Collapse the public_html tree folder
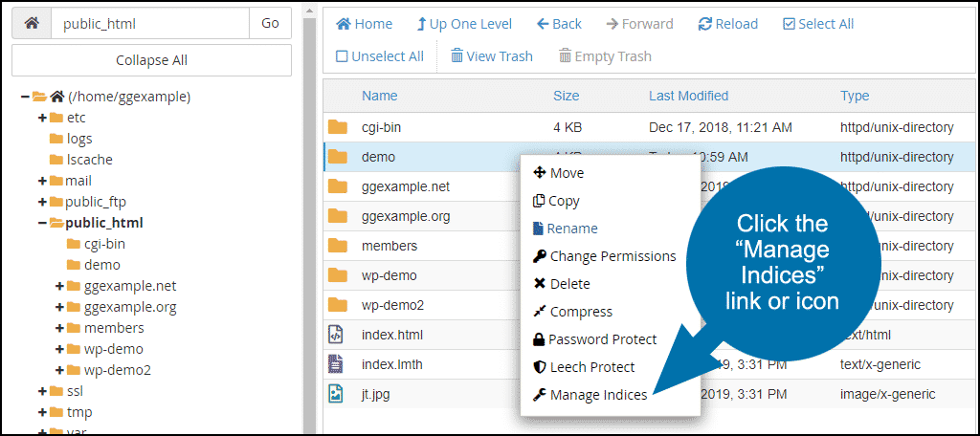Viewport: 980px width, 436px height. coord(42,223)
